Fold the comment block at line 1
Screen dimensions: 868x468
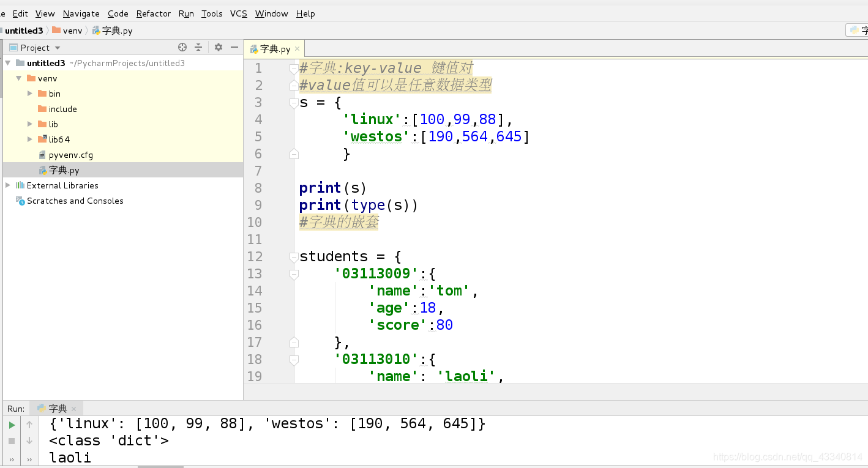[x=294, y=68]
